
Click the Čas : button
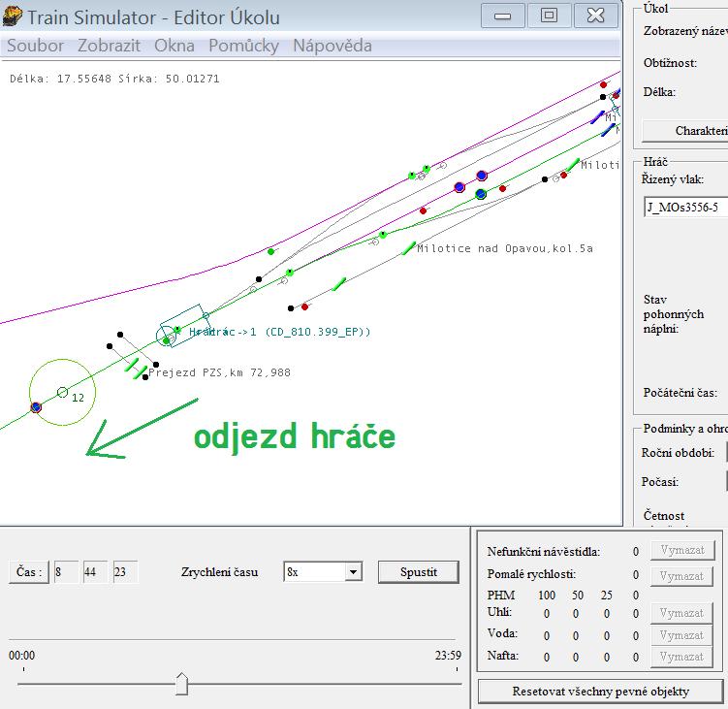(x=28, y=572)
